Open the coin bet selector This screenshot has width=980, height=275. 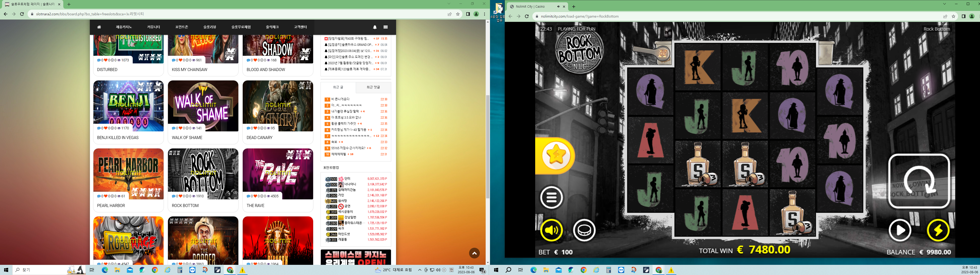tap(584, 230)
